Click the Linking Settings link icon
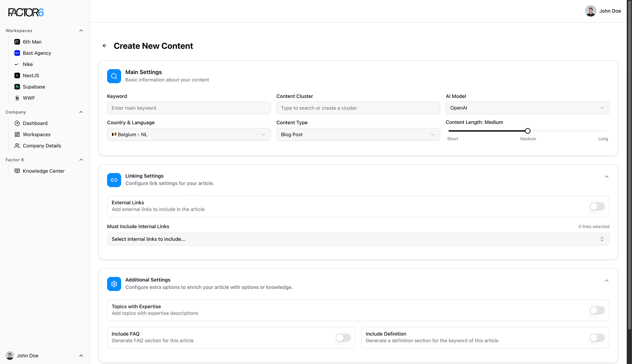This screenshot has height=364, width=632. [x=114, y=180]
